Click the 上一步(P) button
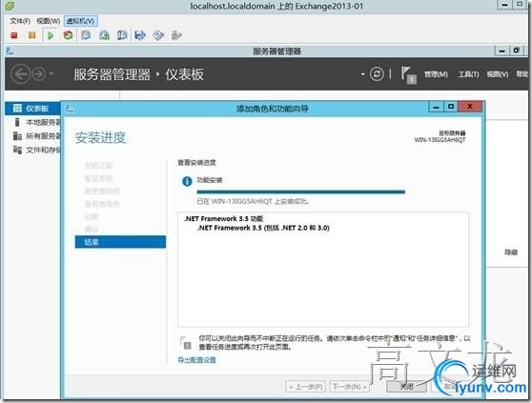 click(306, 387)
